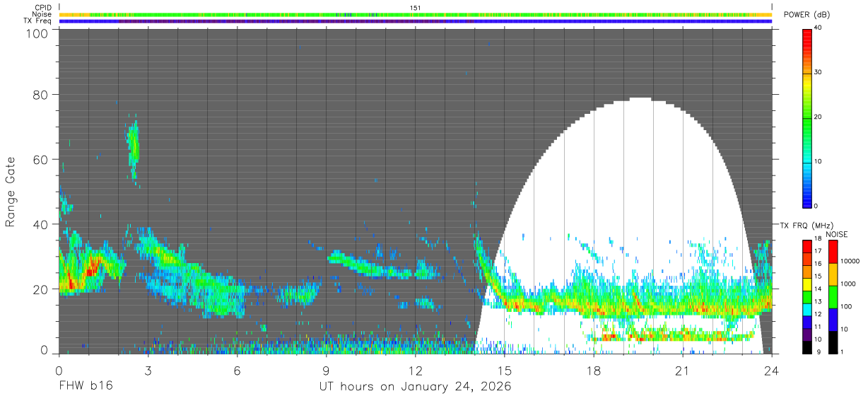Click the red segment of the NOISE color bar

832,252
